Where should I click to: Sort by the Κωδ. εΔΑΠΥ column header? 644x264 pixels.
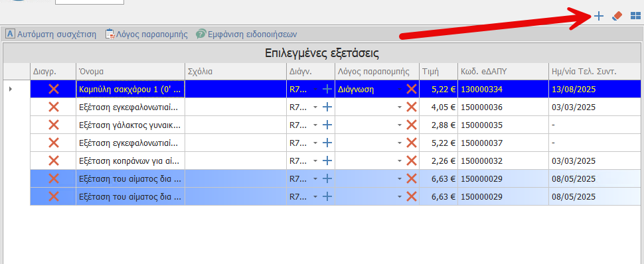pyautogui.click(x=503, y=72)
